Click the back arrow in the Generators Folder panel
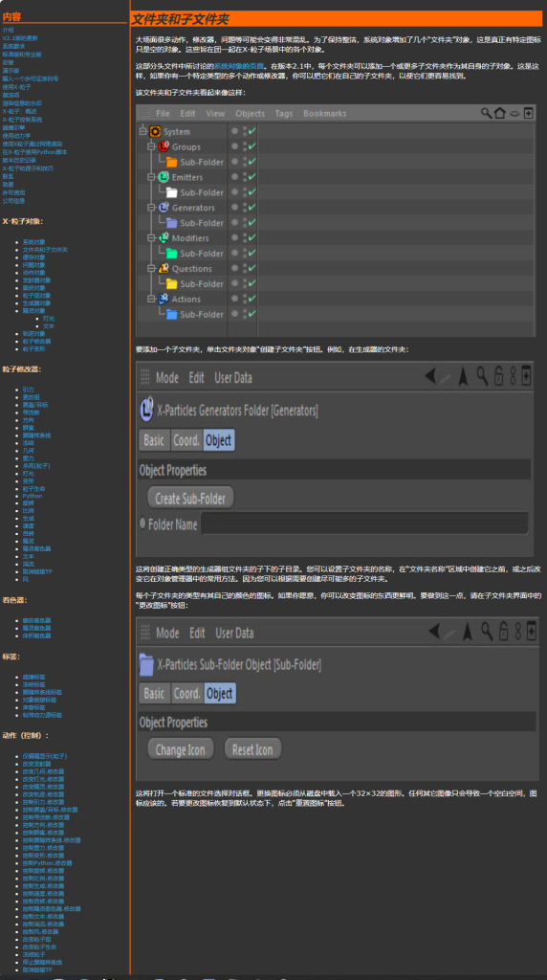Image resolution: width=547 pixels, height=980 pixels. [x=430, y=376]
